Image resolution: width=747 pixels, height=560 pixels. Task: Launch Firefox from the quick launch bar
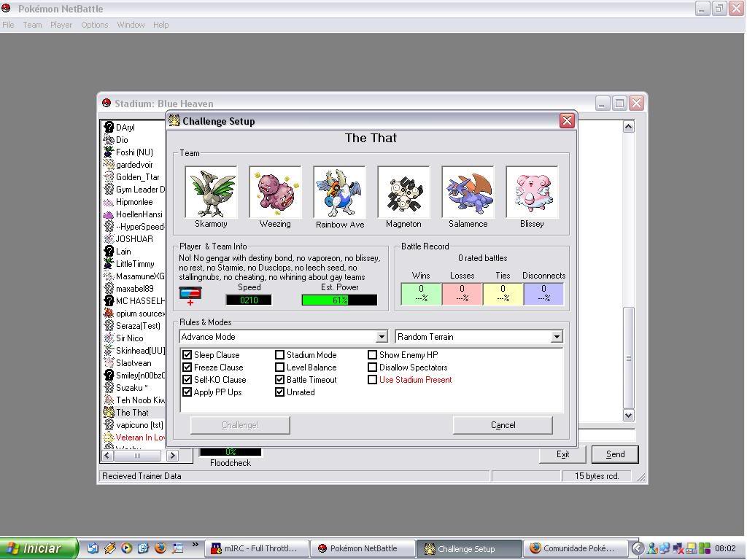[x=160, y=548]
